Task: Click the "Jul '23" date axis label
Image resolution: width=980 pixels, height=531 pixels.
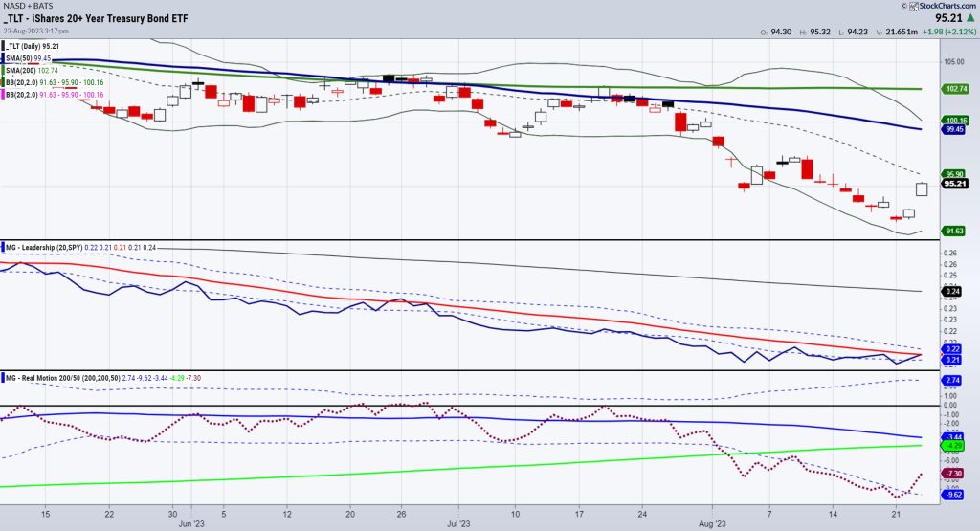Action: (x=458, y=523)
